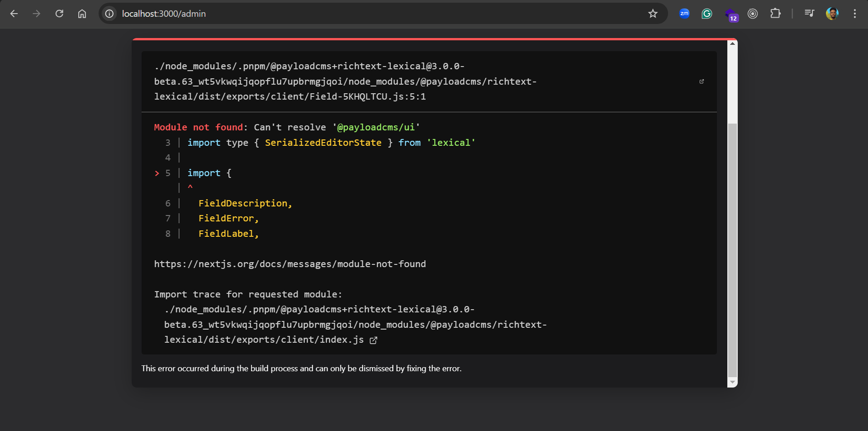Click 'FieldDescription,' on line 6
This screenshot has height=431, width=868.
point(246,203)
